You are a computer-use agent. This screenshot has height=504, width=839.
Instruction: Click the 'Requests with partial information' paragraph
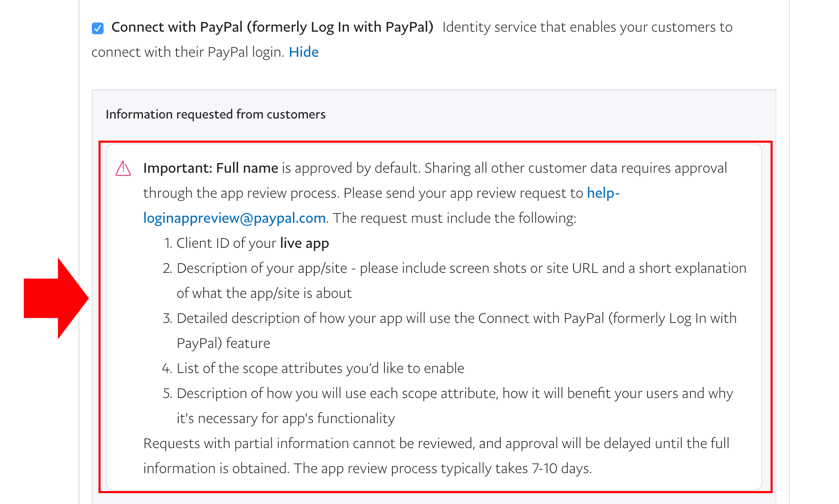click(x=436, y=456)
